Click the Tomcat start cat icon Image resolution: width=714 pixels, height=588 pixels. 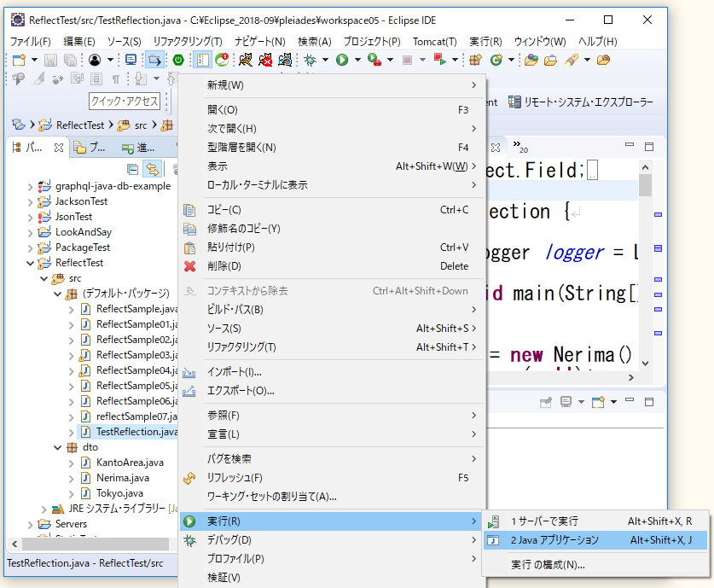(246, 60)
